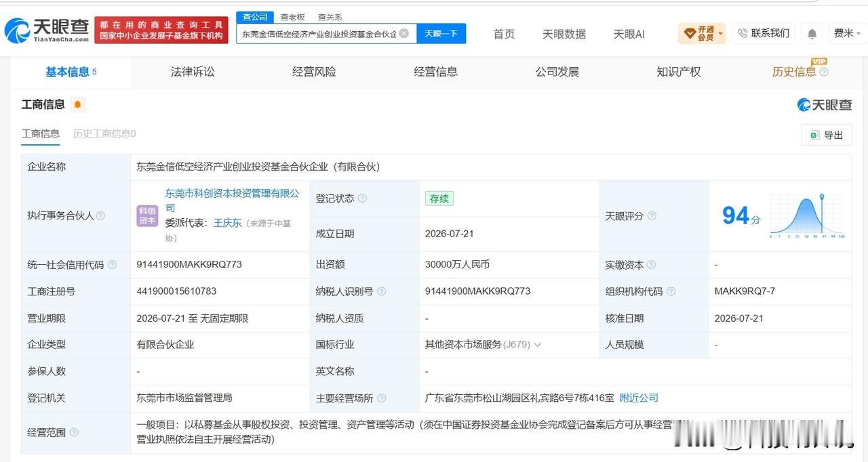The height and width of the screenshot is (462, 868).
Task: Open the notification bell in the header
Action: [812, 34]
